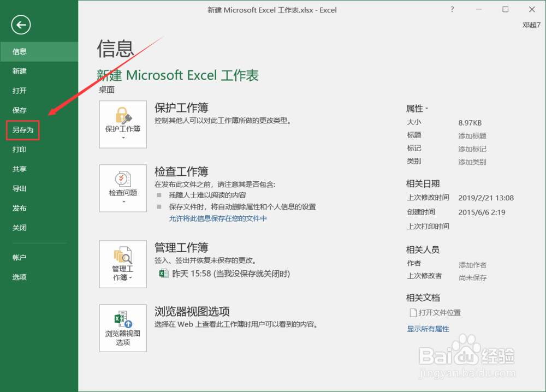
Task: Click the account name 邓超7
Action: pos(531,25)
